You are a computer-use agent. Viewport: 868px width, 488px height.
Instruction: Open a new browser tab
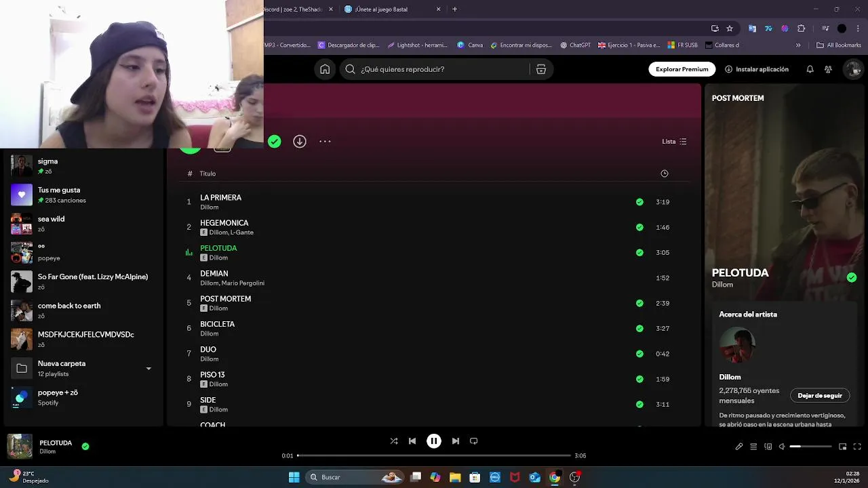point(454,9)
